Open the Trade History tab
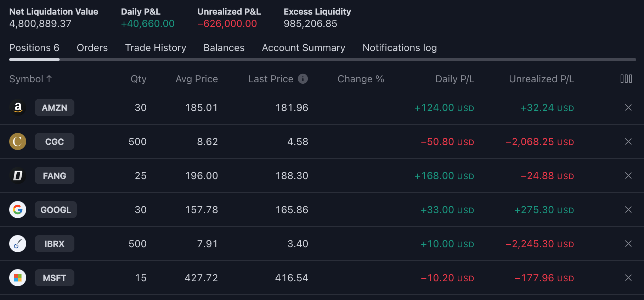This screenshot has width=644, height=300. coord(156,48)
